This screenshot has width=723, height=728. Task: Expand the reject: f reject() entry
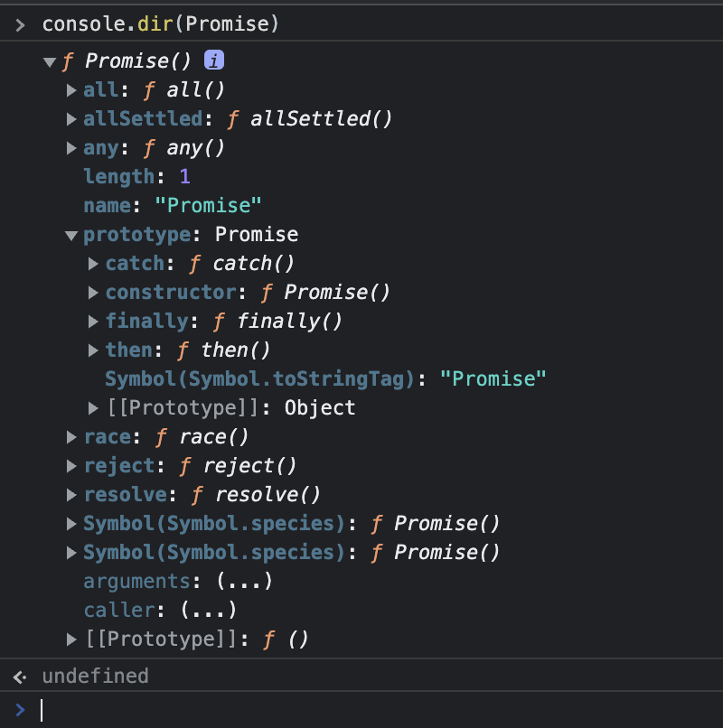tap(71, 466)
